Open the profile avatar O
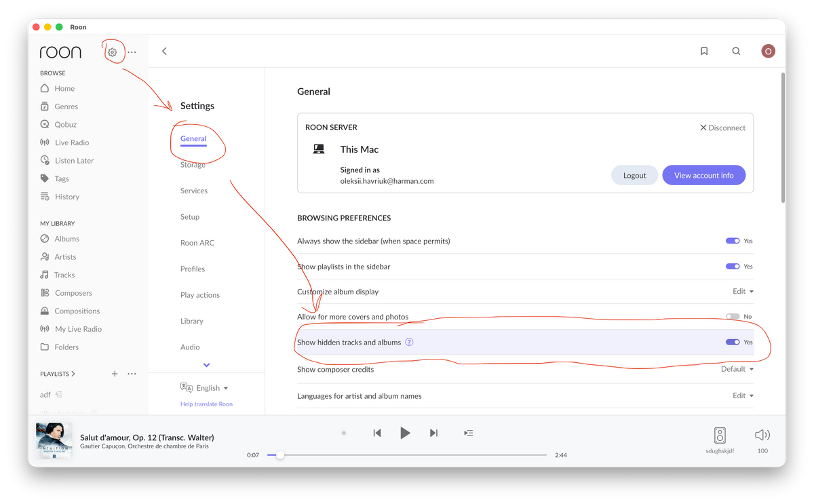The width and height of the screenshot is (814, 504). (768, 51)
